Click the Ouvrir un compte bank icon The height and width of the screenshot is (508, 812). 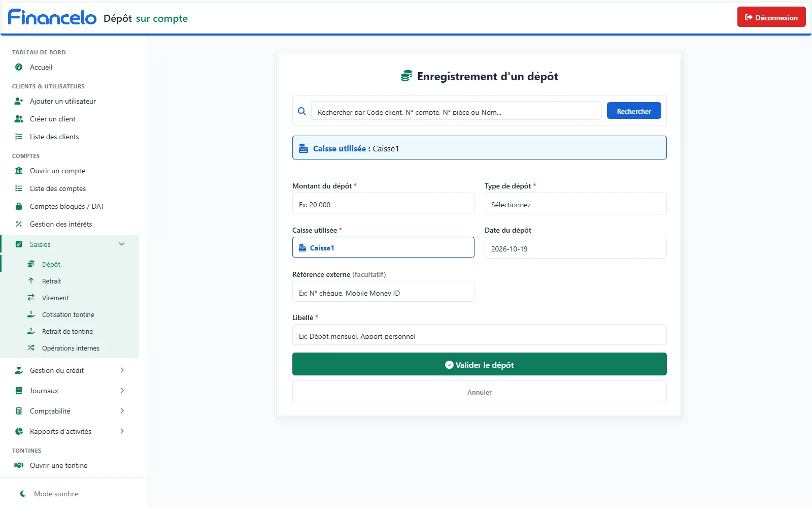pos(19,171)
